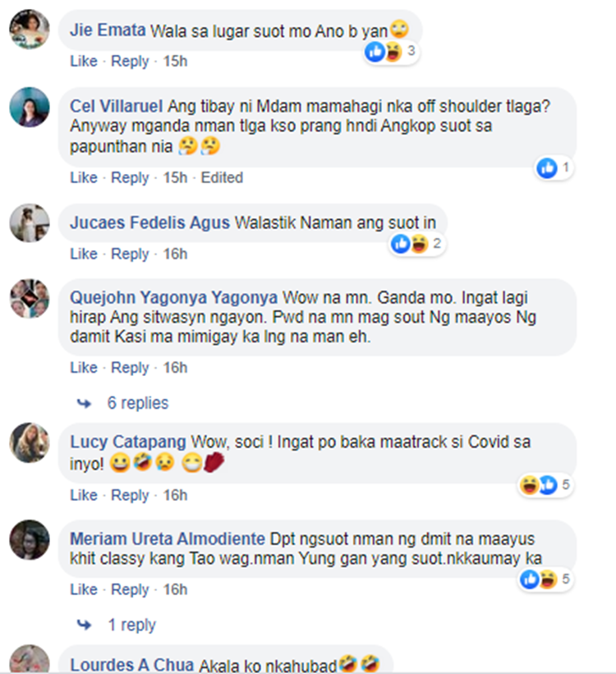Open Lucy Catapang's profile name link

pos(128,442)
